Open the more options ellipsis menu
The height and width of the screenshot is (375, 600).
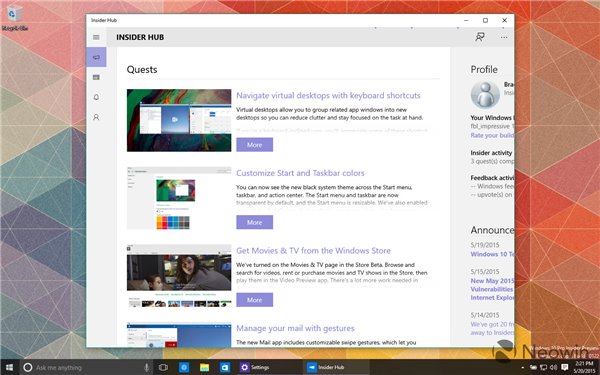coord(504,37)
